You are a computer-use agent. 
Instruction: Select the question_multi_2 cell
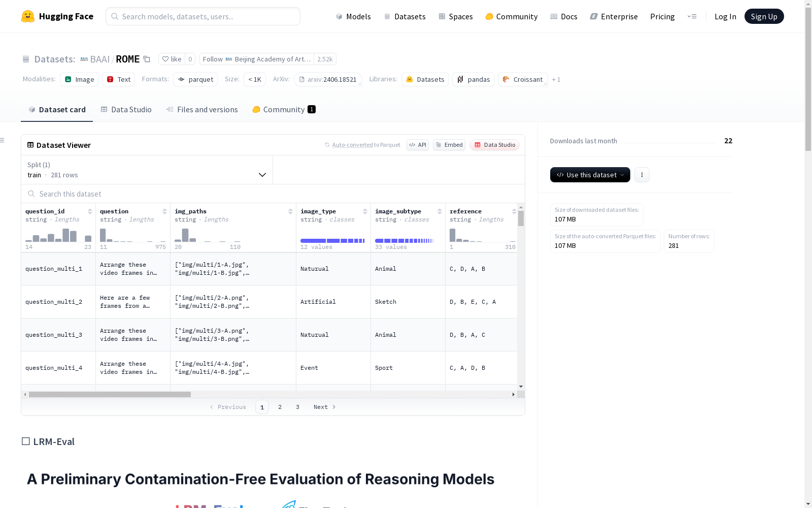tap(58, 302)
